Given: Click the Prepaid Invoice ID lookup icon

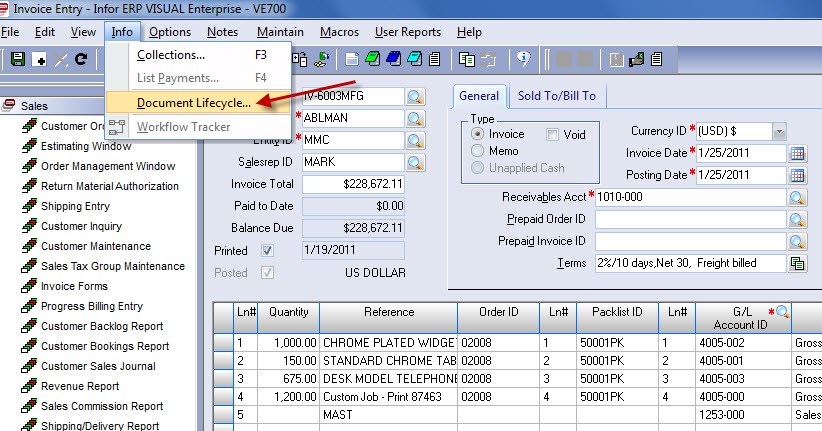Looking at the screenshot, I should 797,241.
